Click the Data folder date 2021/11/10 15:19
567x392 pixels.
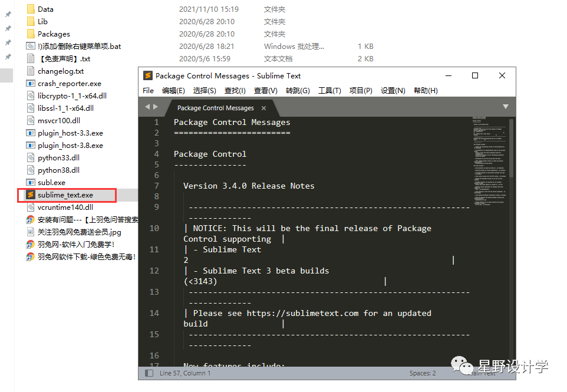[x=209, y=9]
